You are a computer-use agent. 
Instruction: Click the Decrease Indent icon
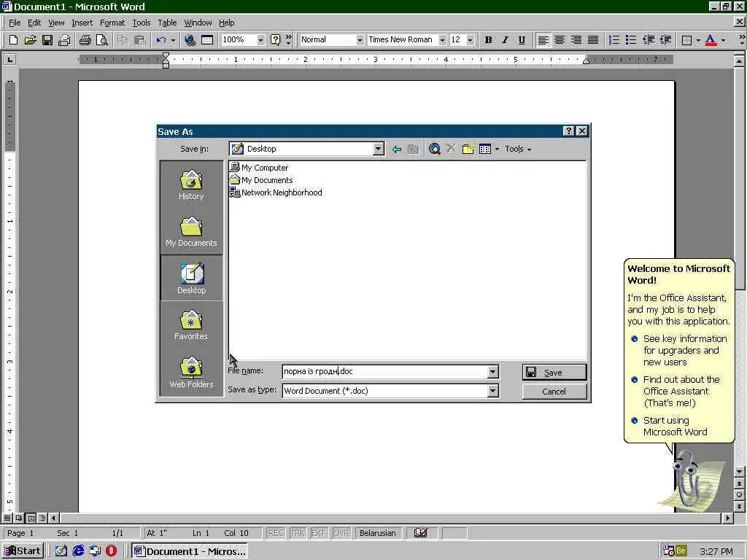tap(649, 40)
